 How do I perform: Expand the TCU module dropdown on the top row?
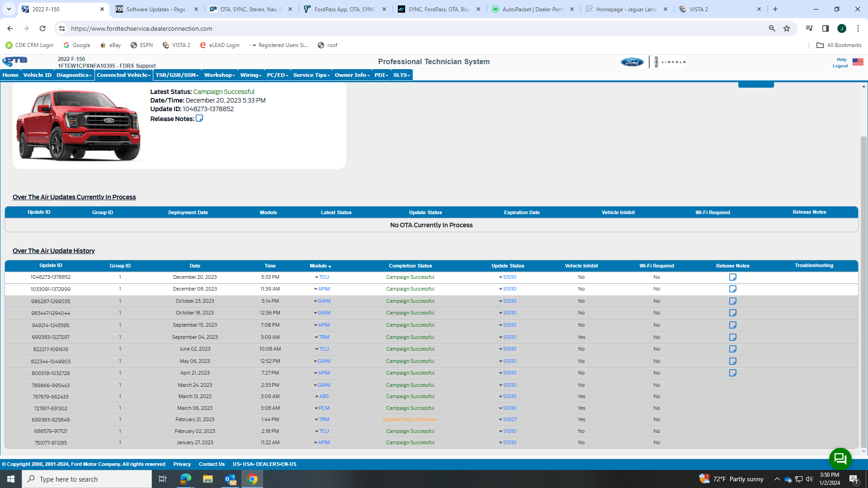click(x=316, y=277)
